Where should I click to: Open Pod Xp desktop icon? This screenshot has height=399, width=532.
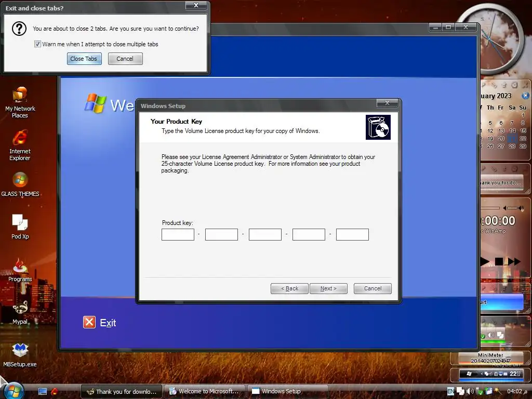click(x=20, y=227)
